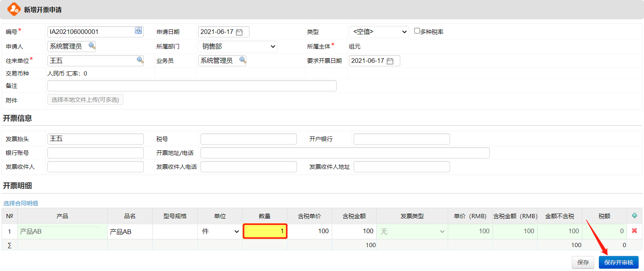The width and height of the screenshot is (644, 271).
Task: Click the 金额不含税 cell in 产品AB row
Action: (560, 231)
